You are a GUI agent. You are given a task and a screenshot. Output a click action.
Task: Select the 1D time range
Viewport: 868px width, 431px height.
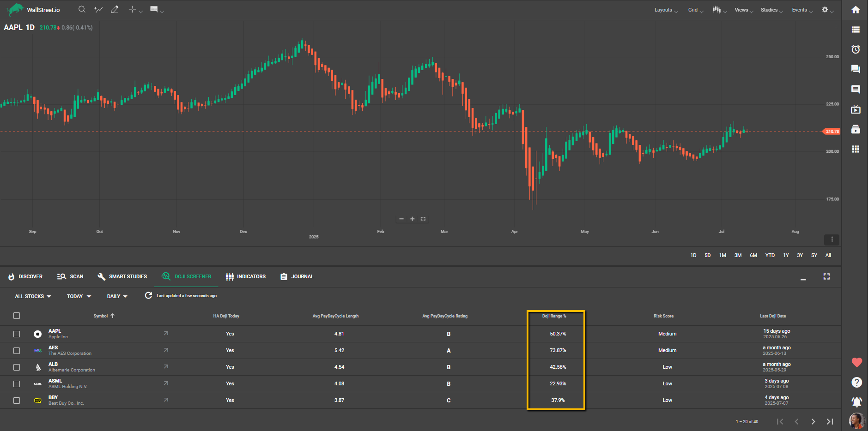(693, 255)
